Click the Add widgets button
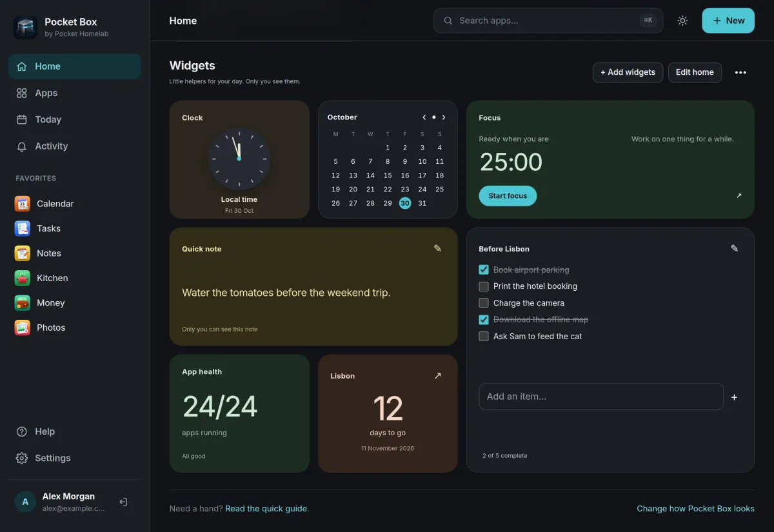Image resolution: width=774 pixels, height=532 pixels. point(628,72)
